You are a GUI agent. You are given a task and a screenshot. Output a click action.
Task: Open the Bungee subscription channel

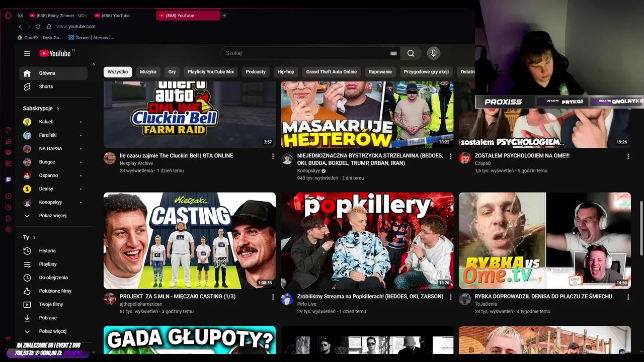click(x=53, y=162)
